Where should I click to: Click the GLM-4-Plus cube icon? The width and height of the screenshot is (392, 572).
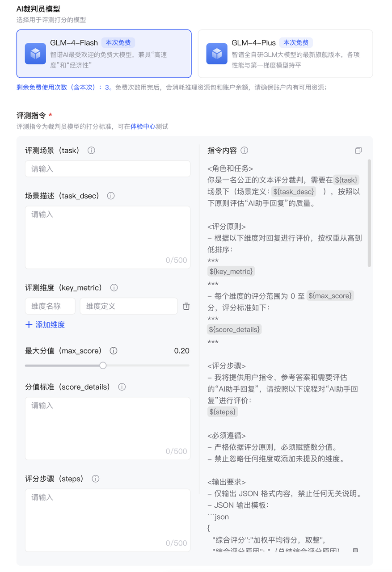217,54
